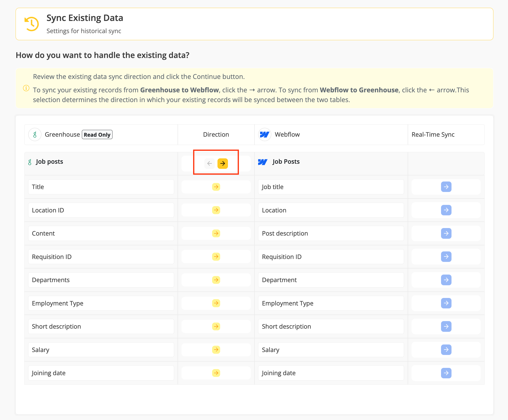Click the blue real-time sync arrow in Requisition ID row

(x=446, y=257)
